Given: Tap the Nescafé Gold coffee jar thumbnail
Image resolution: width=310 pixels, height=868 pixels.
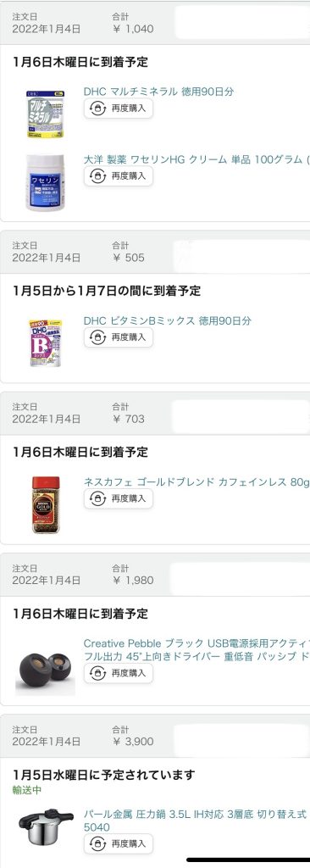Looking at the screenshot, I should [46, 505].
